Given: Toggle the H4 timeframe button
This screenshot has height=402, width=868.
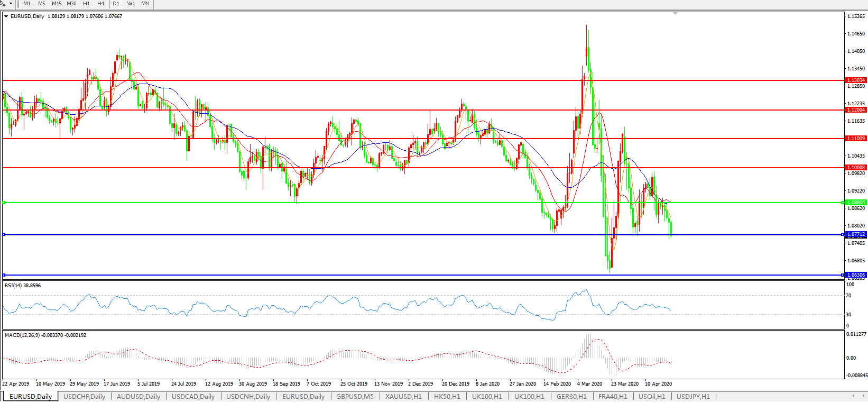Looking at the screenshot, I should 100,4.
